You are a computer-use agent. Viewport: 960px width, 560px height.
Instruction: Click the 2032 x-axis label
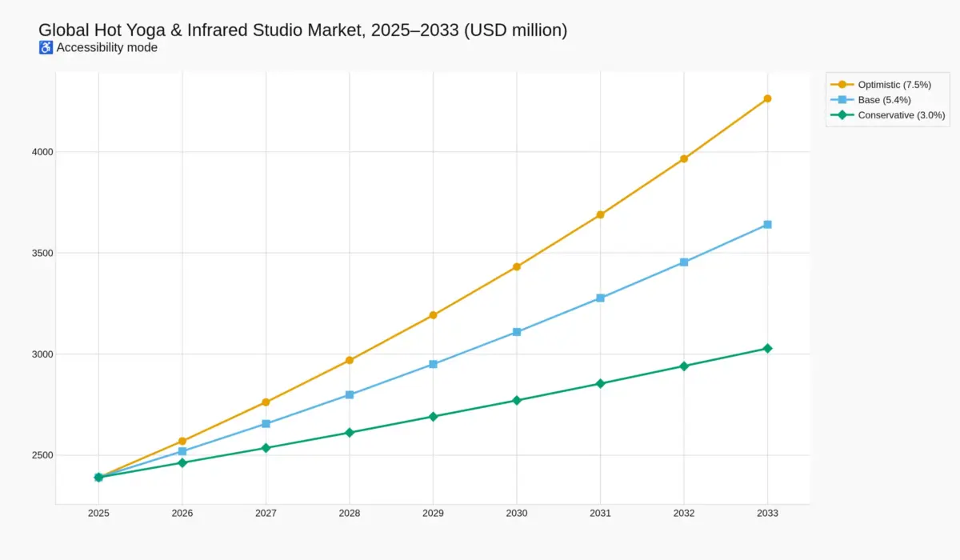[x=684, y=514]
